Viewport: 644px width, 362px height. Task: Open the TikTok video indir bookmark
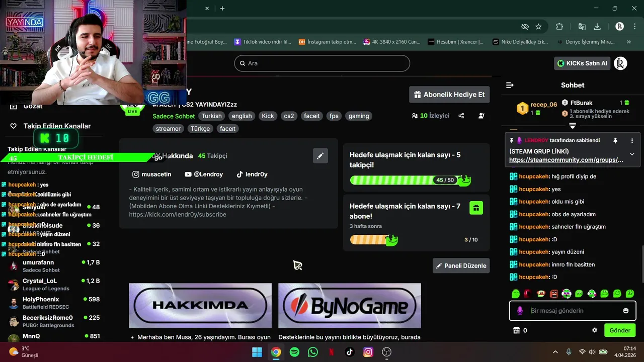coord(263,42)
